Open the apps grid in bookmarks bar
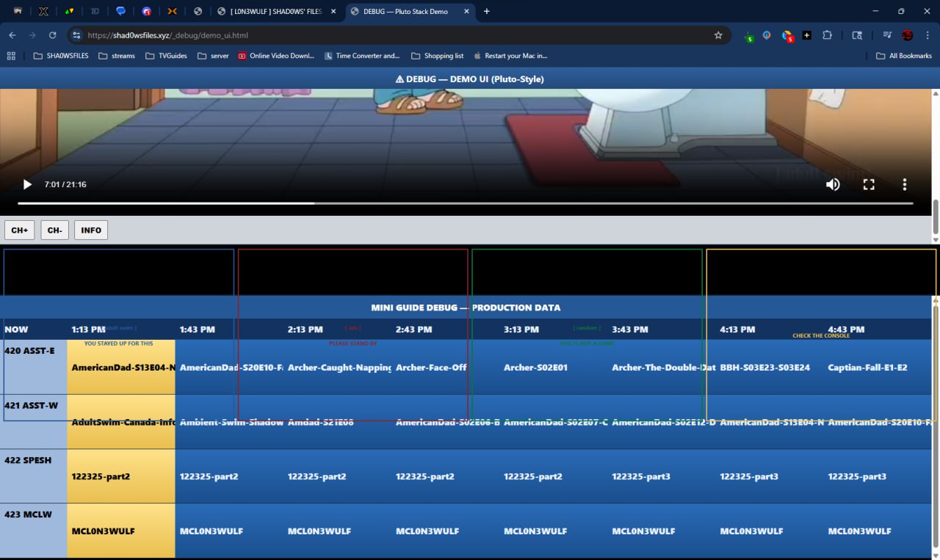 point(11,56)
